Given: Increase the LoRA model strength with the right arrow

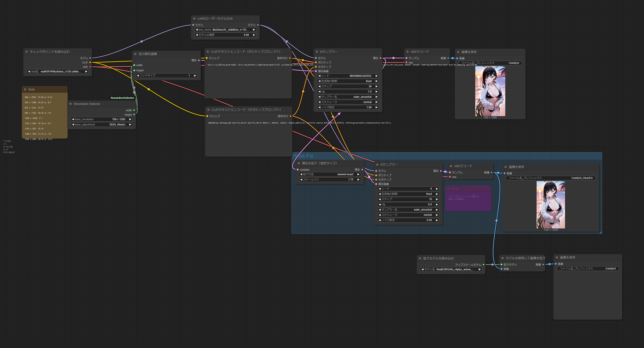Looking at the screenshot, I should click(x=254, y=35).
